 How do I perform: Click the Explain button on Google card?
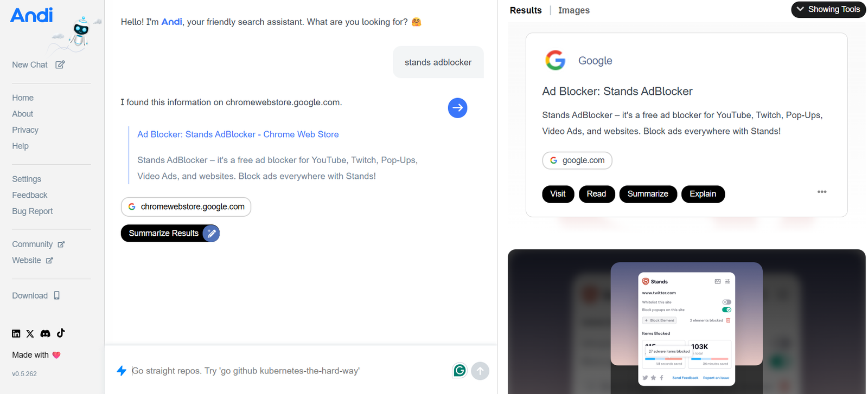(x=703, y=194)
